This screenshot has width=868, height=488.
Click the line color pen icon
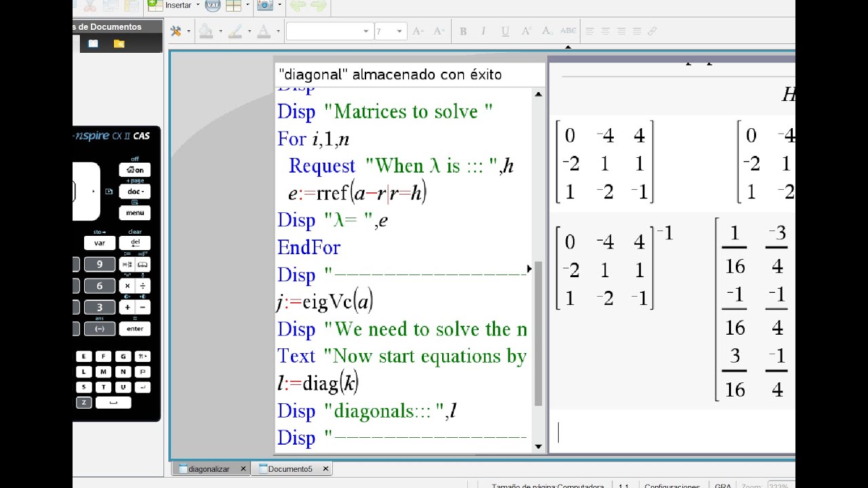click(235, 31)
